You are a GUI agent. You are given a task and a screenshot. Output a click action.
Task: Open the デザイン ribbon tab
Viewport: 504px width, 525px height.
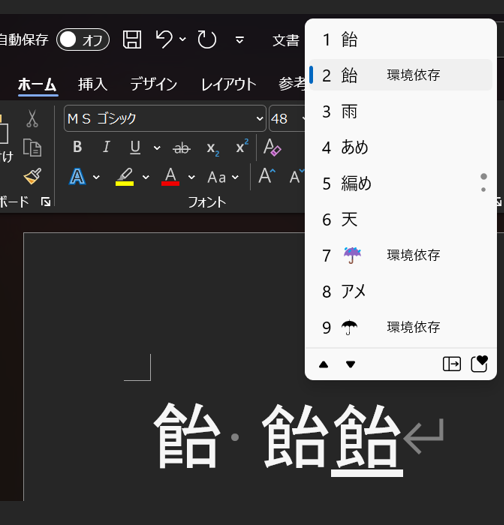[x=154, y=84]
